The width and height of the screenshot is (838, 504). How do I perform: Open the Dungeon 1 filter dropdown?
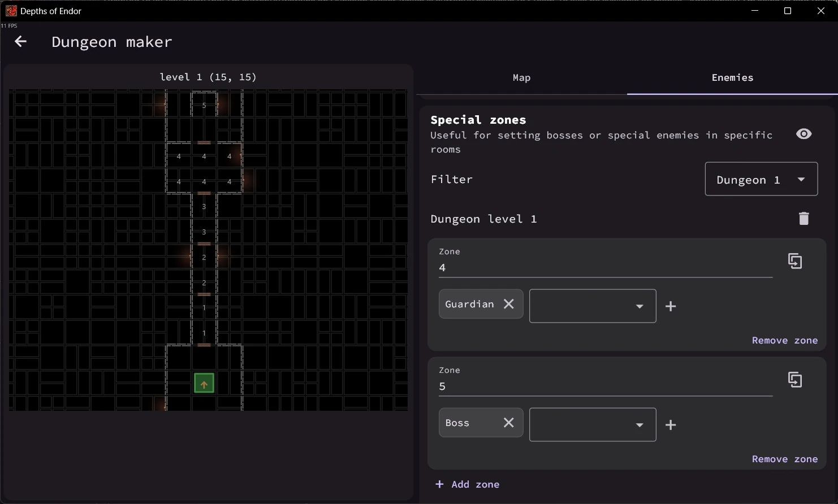[x=761, y=179]
